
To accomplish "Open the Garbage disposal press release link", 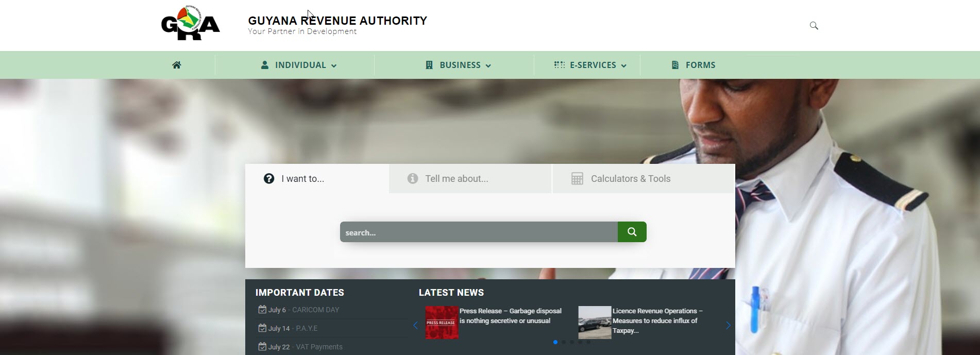I will (x=510, y=316).
